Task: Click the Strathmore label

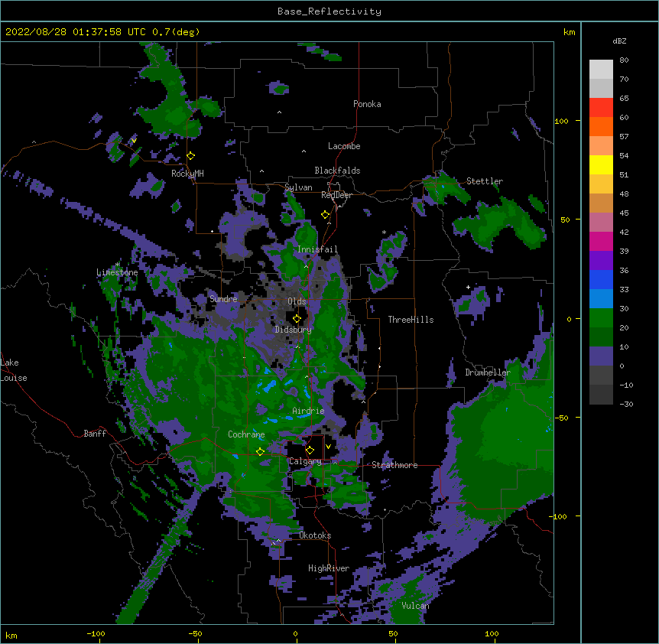Action: (394, 465)
